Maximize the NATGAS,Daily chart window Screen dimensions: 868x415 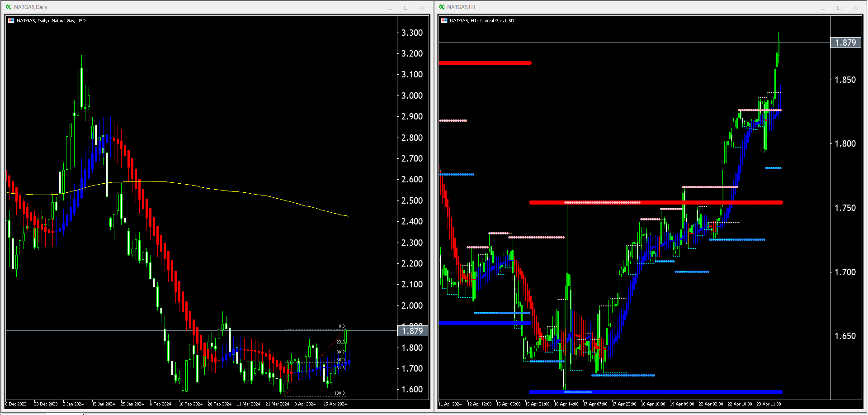(x=406, y=8)
